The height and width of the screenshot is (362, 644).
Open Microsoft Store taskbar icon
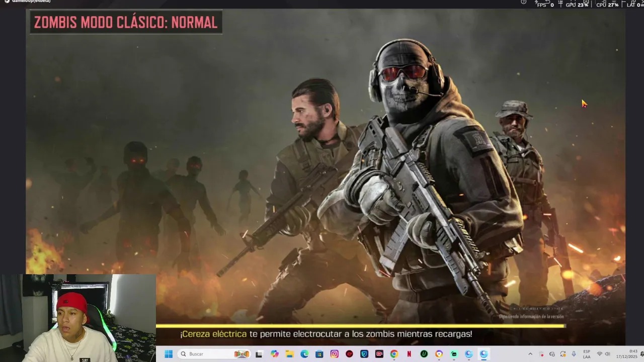319,354
